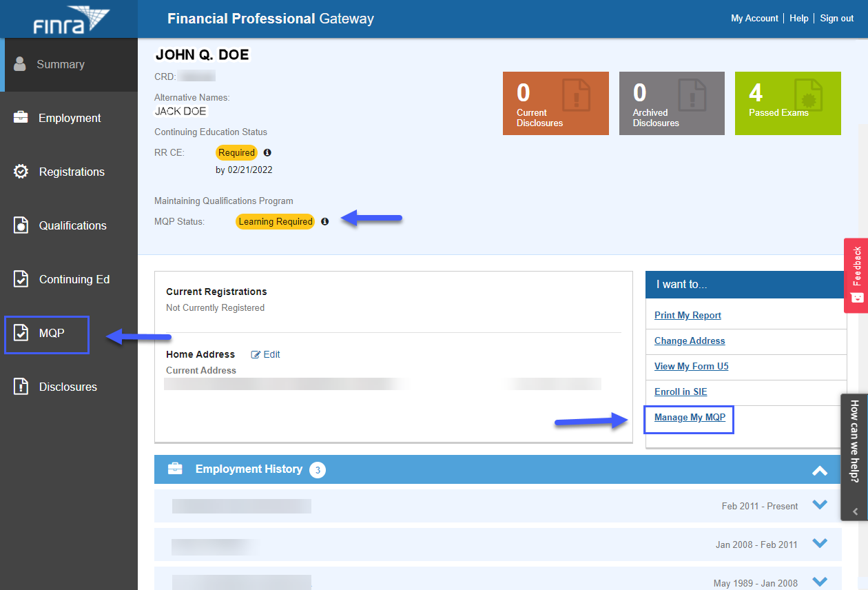868x590 pixels.
Task: Click the Qualifications certificate icon in sidebar
Action: (21, 225)
